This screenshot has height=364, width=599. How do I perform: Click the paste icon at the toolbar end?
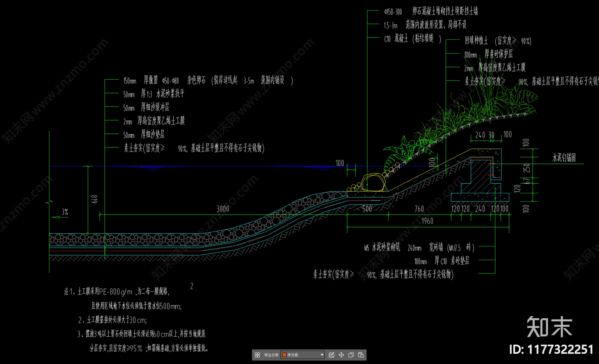pyautogui.click(x=361, y=355)
